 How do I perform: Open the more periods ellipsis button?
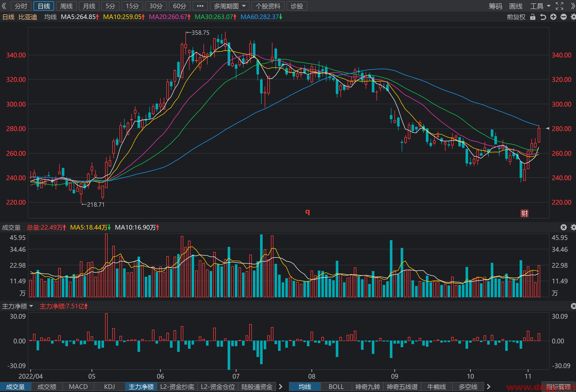tap(200, 6)
